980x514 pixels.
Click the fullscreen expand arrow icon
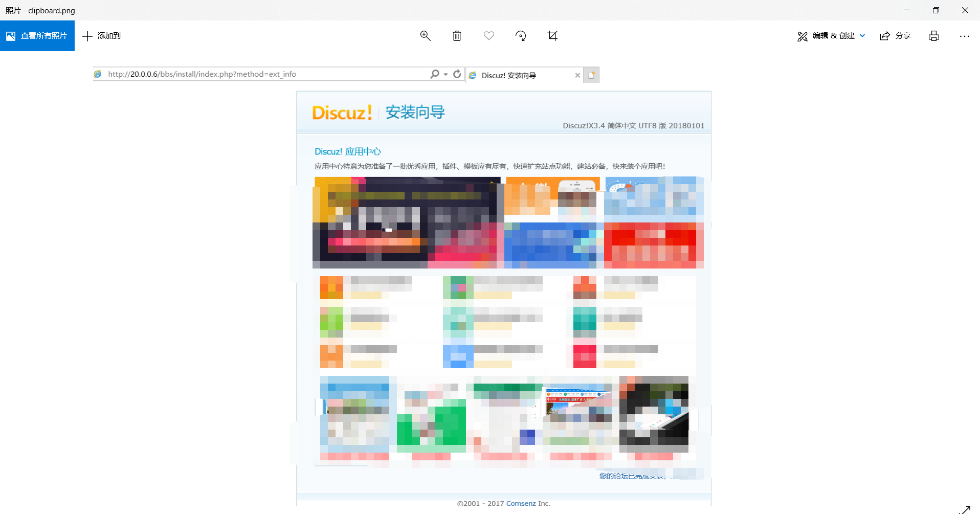coord(965,509)
